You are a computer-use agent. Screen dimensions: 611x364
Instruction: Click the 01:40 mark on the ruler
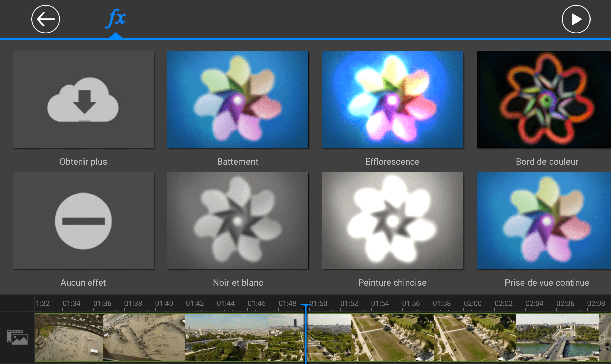(164, 303)
